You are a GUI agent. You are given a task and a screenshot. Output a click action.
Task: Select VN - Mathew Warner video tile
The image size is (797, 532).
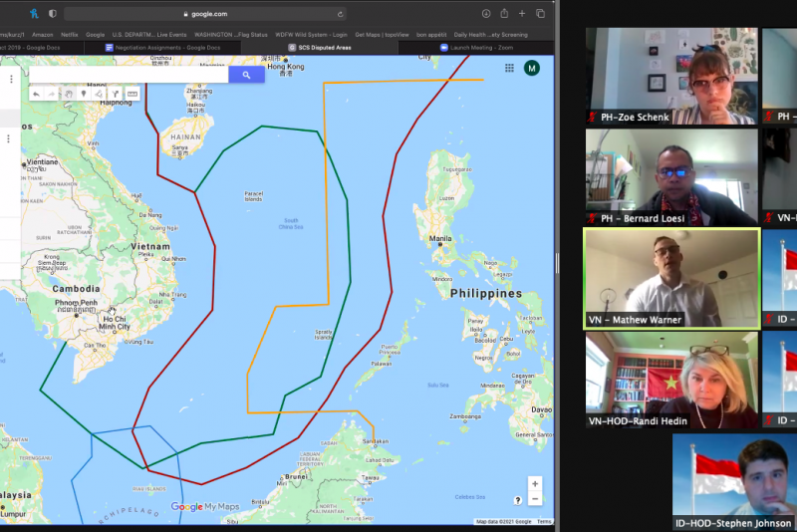click(x=671, y=278)
